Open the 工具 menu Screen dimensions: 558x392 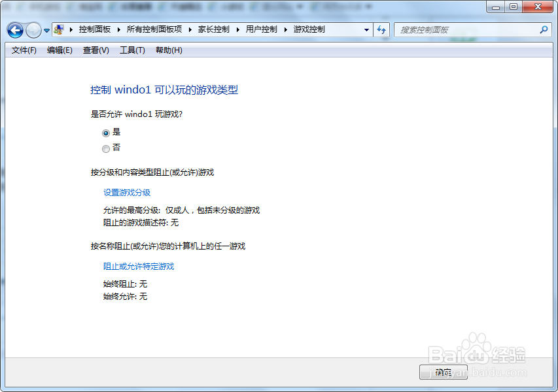[x=131, y=50]
